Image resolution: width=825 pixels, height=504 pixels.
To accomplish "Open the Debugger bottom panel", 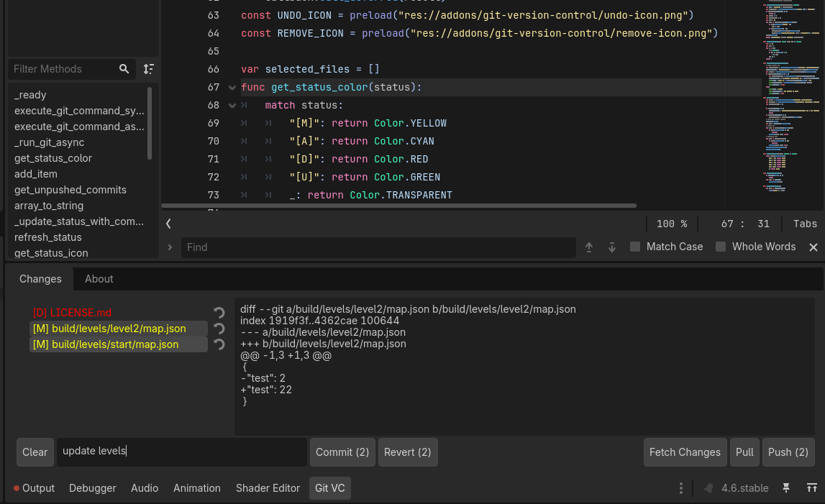I will point(92,488).
